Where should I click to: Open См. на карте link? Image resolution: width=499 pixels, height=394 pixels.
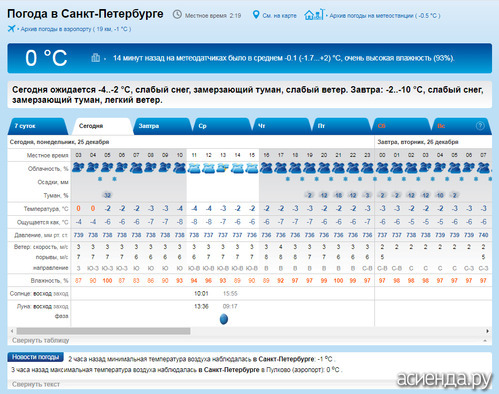[x=279, y=15]
